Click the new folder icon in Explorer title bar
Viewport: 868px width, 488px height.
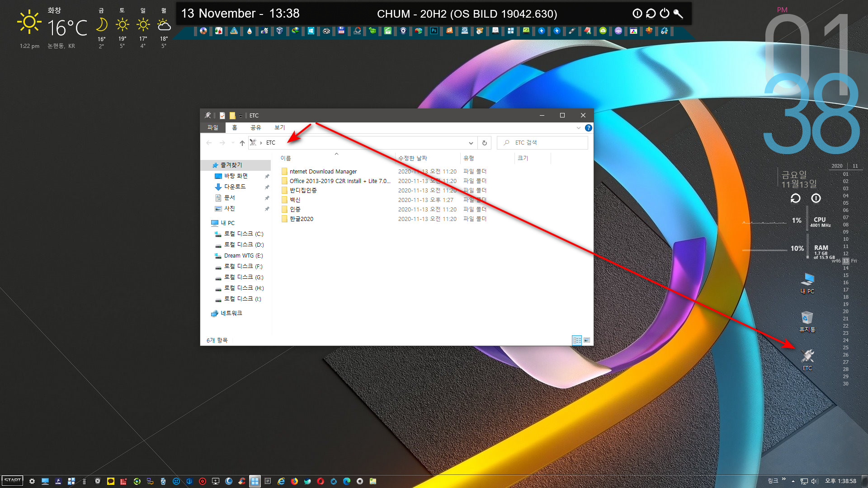tap(232, 115)
